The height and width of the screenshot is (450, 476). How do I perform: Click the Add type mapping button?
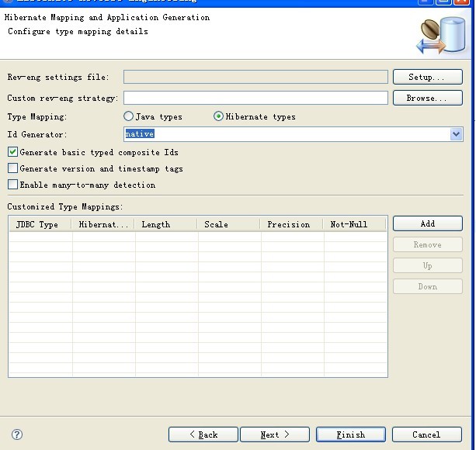(x=427, y=223)
